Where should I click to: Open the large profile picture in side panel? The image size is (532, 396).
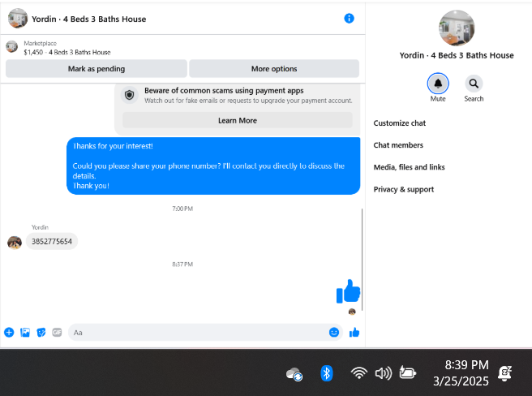pyautogui.click(x=457, y=28)
